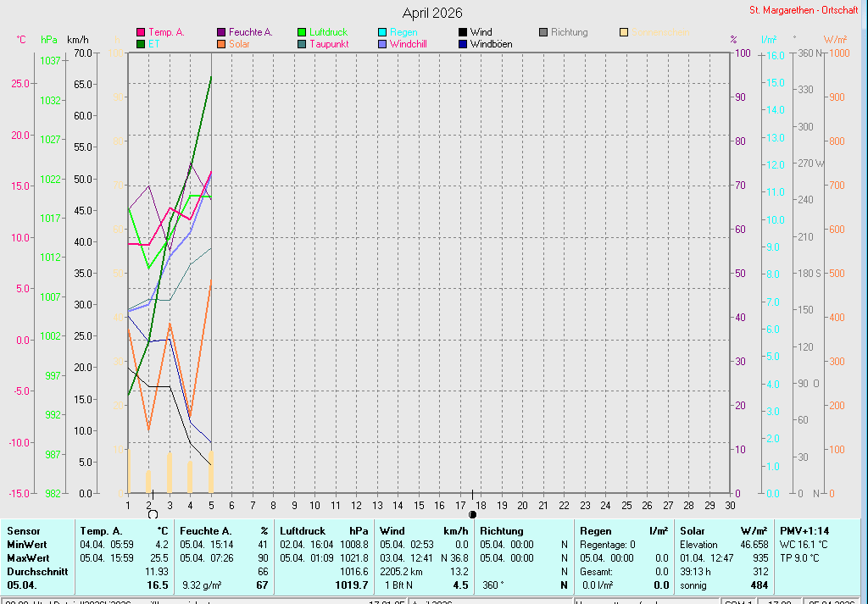The image size is (868, 604).
Task: Click the April 2026 chart title
Action: point(432,13)
